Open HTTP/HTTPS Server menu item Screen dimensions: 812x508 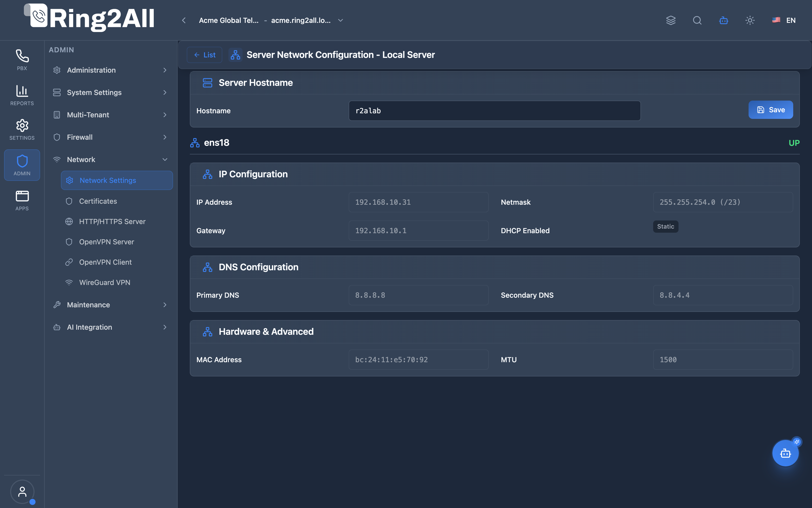click(x=117, y=221)
